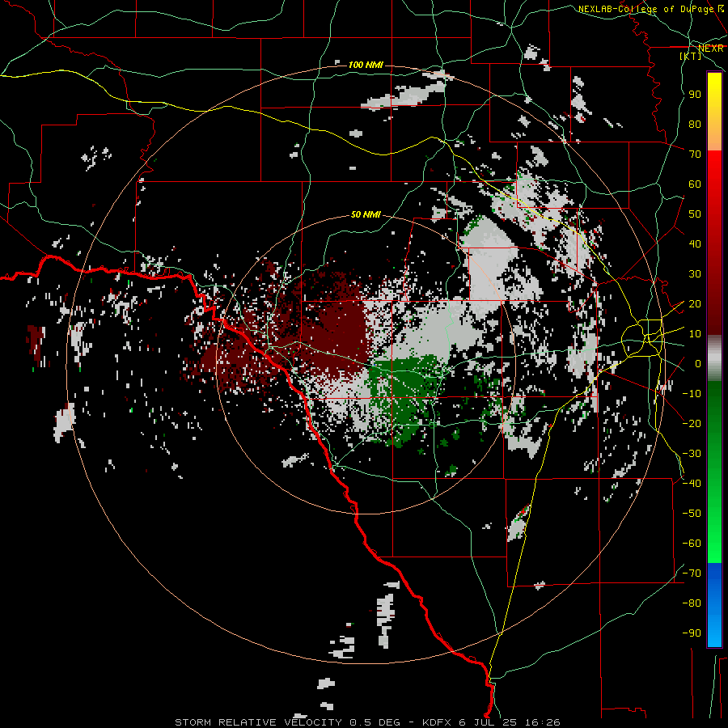Pick the light blue colorbar segment near -90
This screenshot has width=728, height=728.
click(714, 633)
